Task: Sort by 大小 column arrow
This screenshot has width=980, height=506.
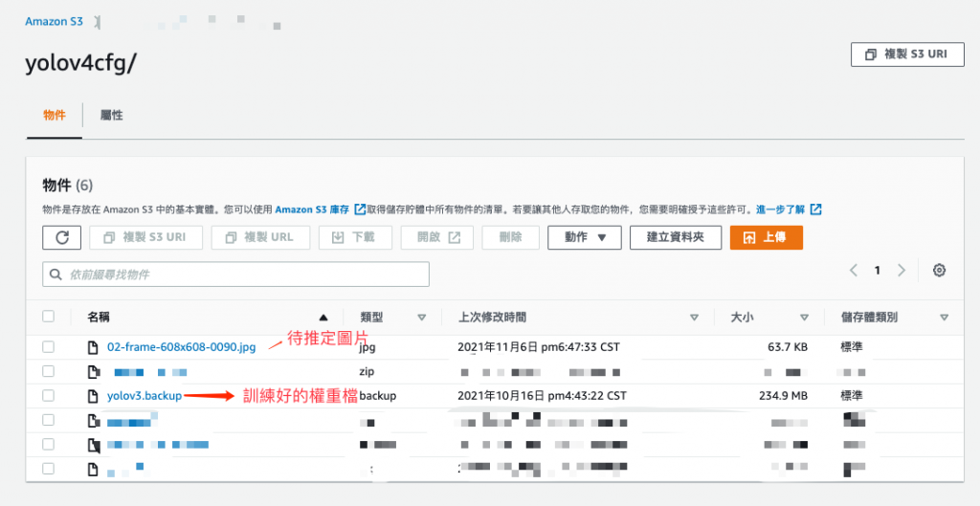Action: (x=804, y=318)
